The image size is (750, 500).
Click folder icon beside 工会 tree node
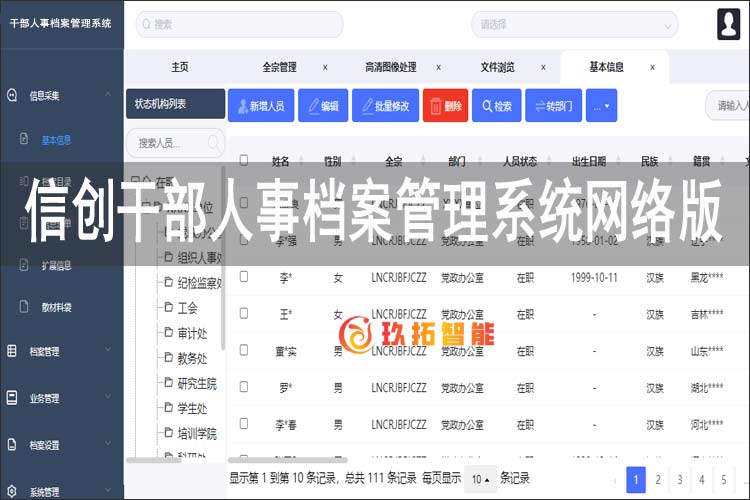(168, 307)
